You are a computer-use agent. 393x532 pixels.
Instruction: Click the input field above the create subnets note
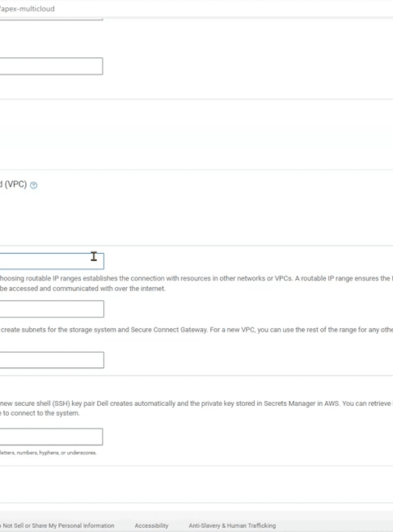click(x=52, y=309)
